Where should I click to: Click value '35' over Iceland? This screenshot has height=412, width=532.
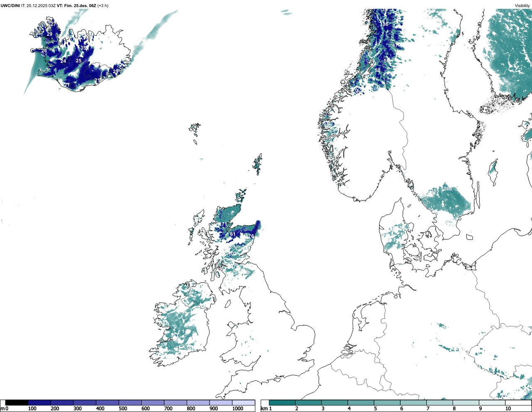[x=83, y=48]
